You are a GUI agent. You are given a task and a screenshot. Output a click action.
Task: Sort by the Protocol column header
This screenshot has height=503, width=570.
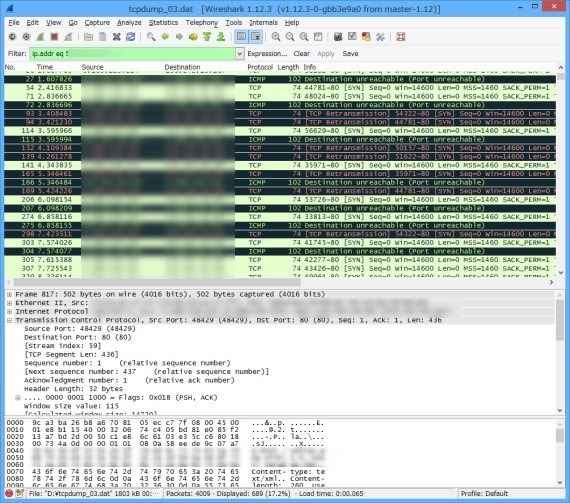tap(260, 67)
